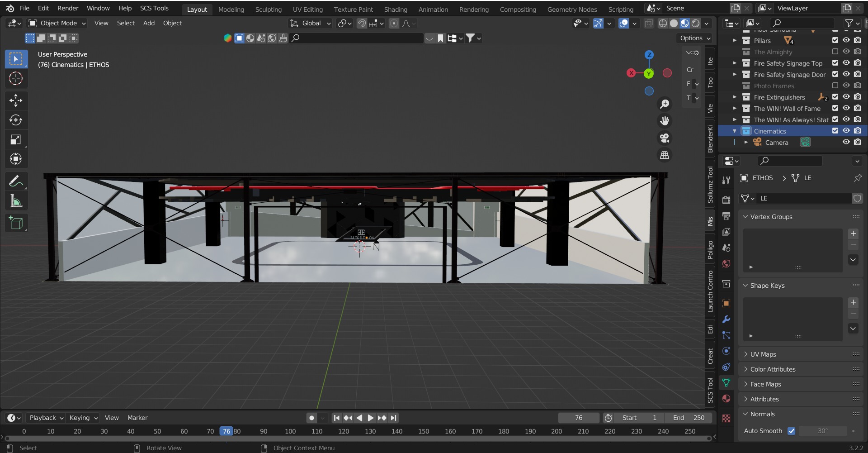Activate the Transform tool

16,159
